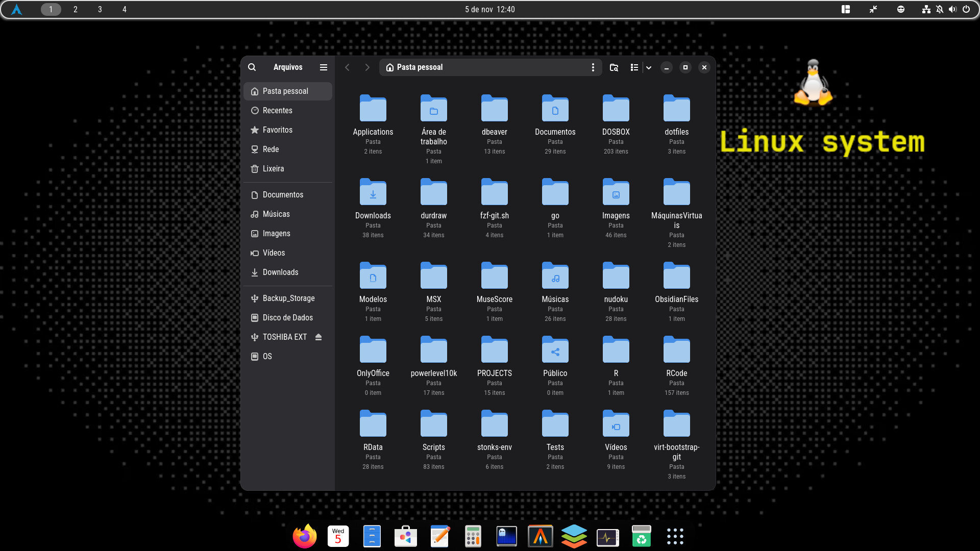Open Lixeira in the sidebar
This screenshot has height=551, width=980.
[273, 169]
